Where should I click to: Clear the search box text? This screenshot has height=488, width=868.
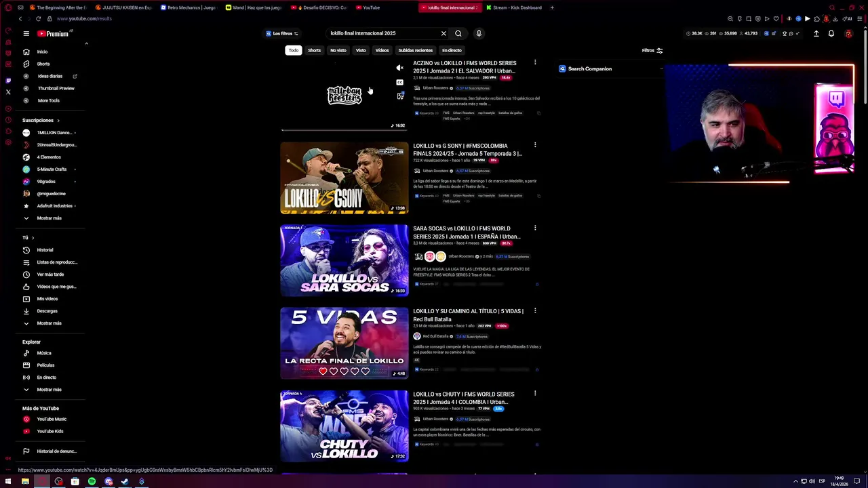point(443,33)
